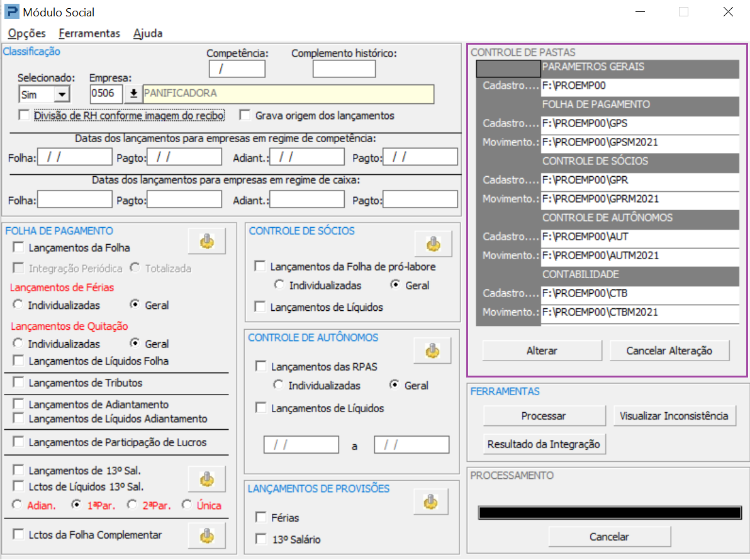
Task: Click the icon button beside Lançamentos de 13º Sal.
Action: 207,479
